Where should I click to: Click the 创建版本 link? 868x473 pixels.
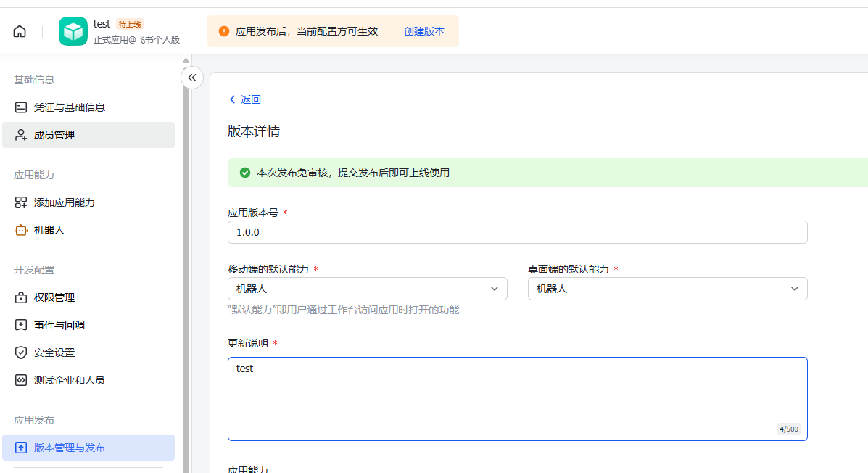[423, 31]
